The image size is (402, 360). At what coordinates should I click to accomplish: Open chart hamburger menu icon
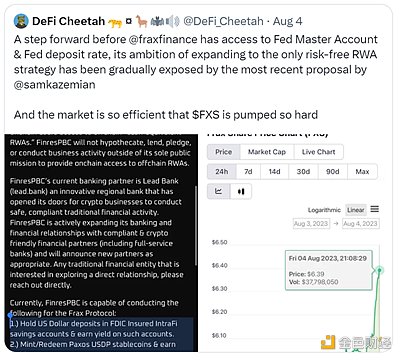tap(375, 209)
